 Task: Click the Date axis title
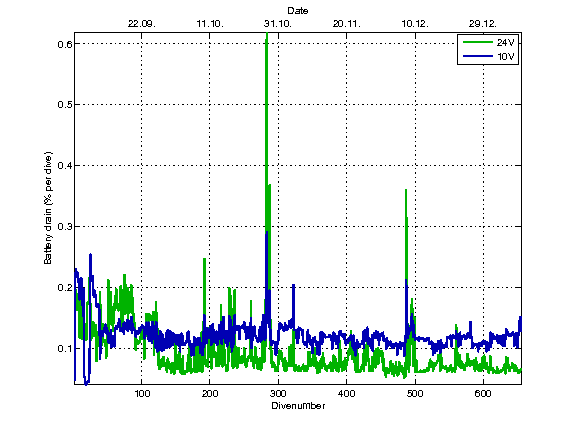[x=298, y=11]
